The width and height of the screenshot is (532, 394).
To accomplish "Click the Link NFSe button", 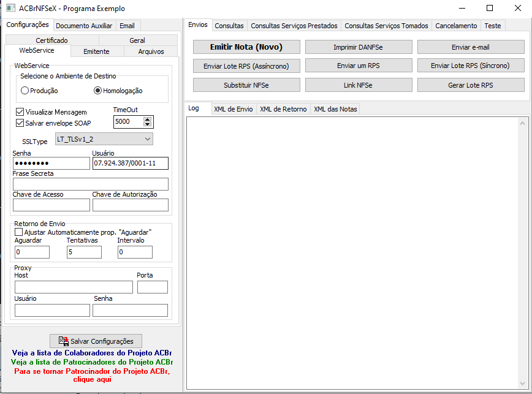I will tap(359, 85).
